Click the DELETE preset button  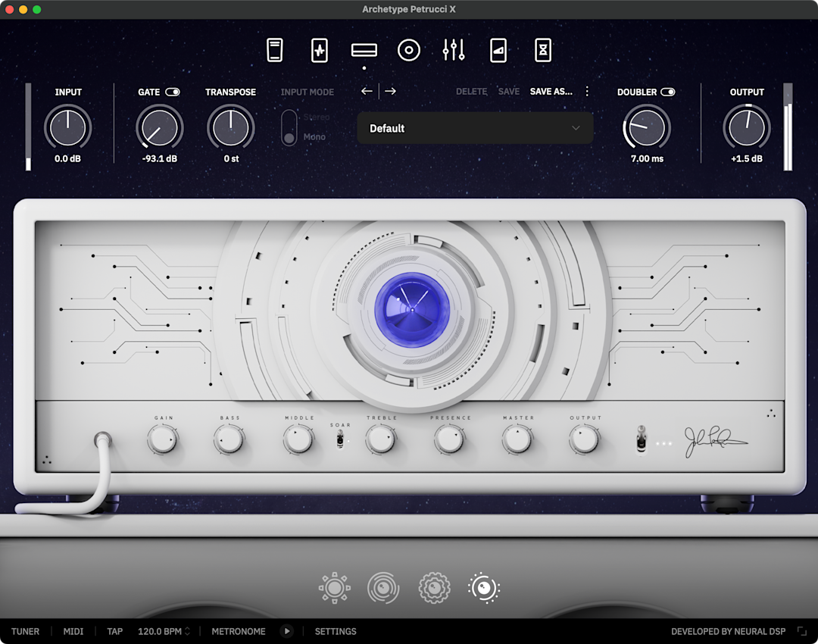coord(472,92)
